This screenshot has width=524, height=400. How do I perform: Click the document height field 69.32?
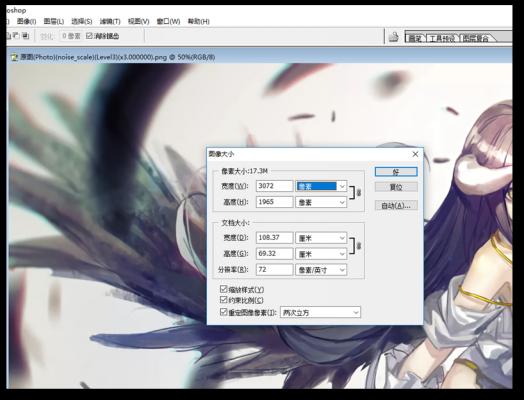click(274, 253)
